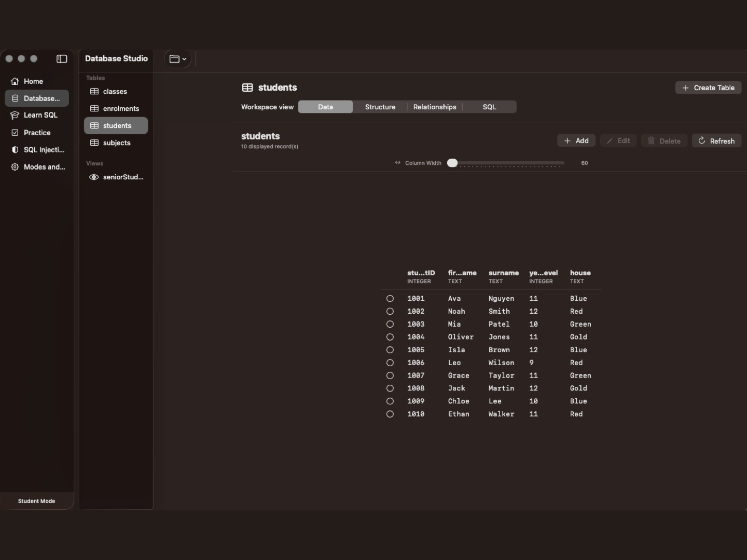This screenshot has width=747, height=560.
Task: Go to Home in sidebar
Action: [x=37, y=81]
